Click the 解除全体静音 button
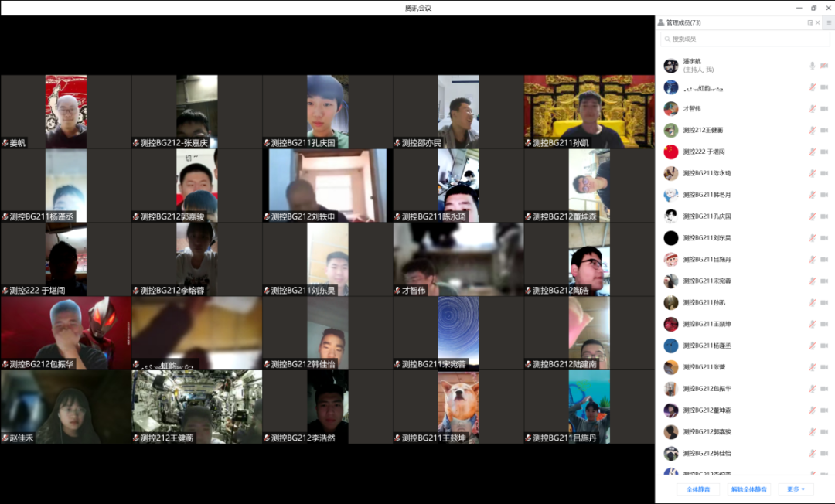 (748, 489)
